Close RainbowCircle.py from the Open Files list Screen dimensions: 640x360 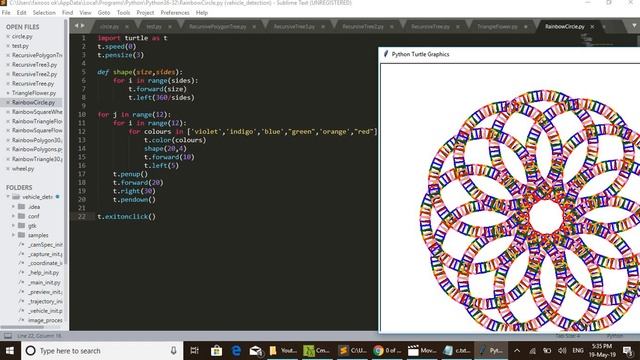coord(8,102)
